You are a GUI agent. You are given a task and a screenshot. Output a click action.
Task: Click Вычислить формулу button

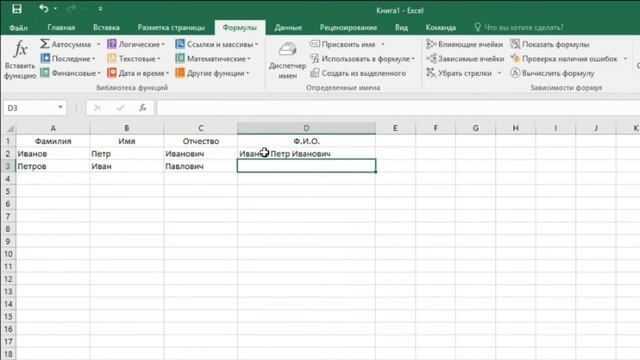pyautogui.click(x=553, y=73)
